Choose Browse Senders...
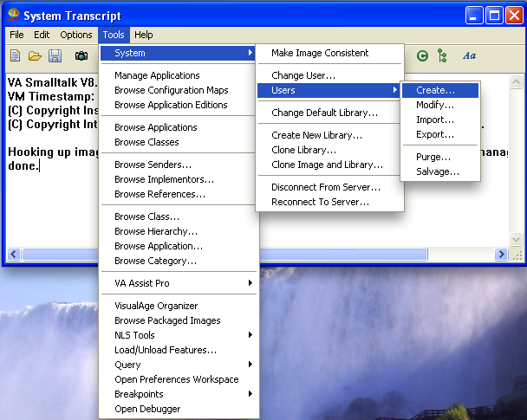The height and width of the screenshot is (420, 527). tap(179, 165)
